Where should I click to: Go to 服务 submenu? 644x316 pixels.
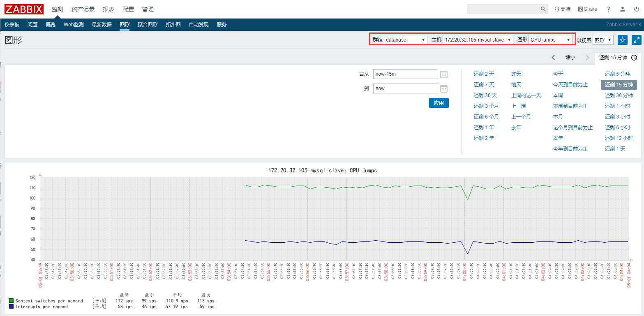(x=222, y=25)
